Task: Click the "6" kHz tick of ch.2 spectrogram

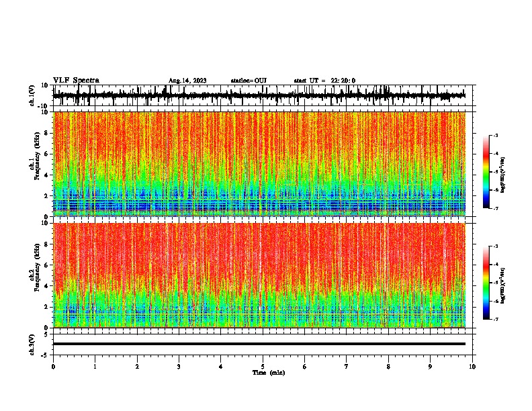Action: coord(46,265)
